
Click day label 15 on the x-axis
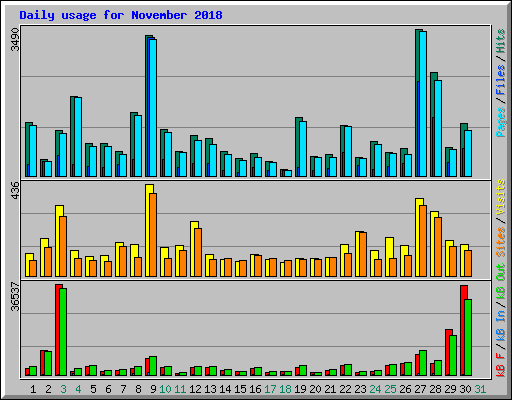(240, 389)
